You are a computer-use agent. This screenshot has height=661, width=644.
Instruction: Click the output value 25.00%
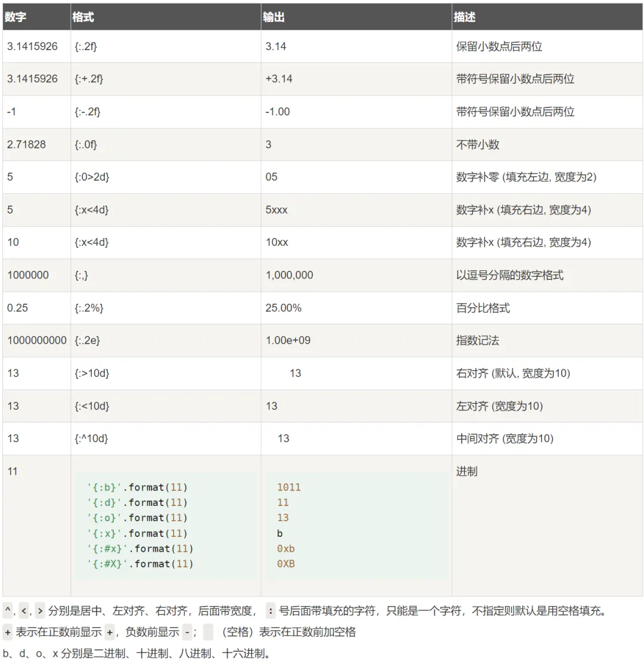(x=283, y=308)
